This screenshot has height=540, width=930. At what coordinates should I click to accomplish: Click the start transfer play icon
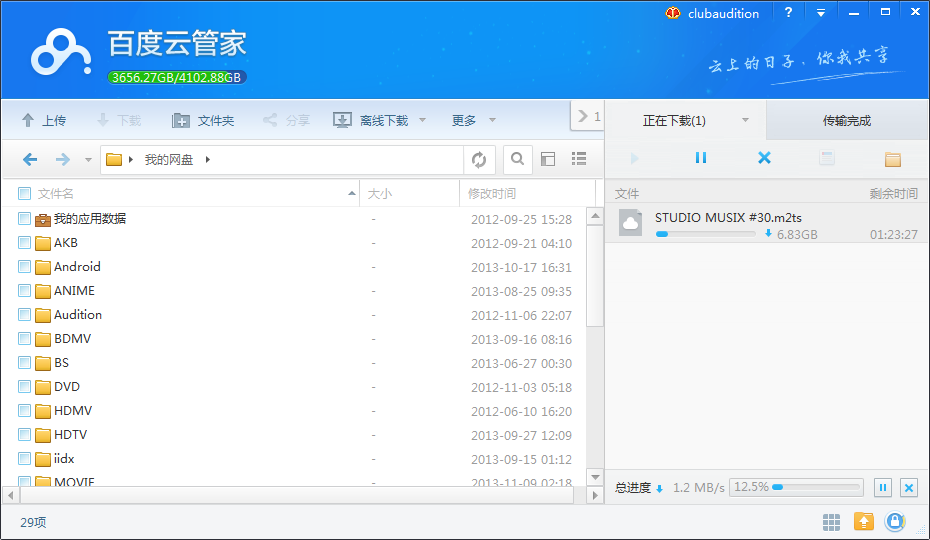635,158
